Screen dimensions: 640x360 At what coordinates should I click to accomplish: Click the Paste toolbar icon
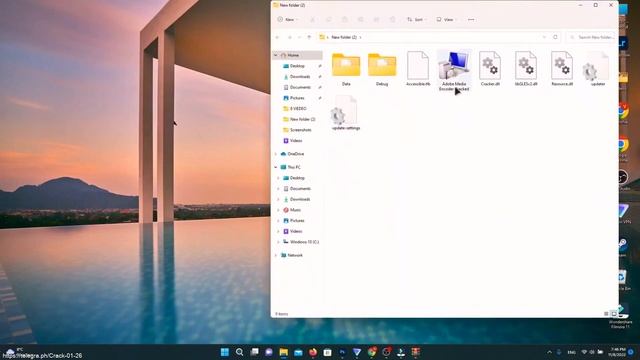tap(344, 20)
